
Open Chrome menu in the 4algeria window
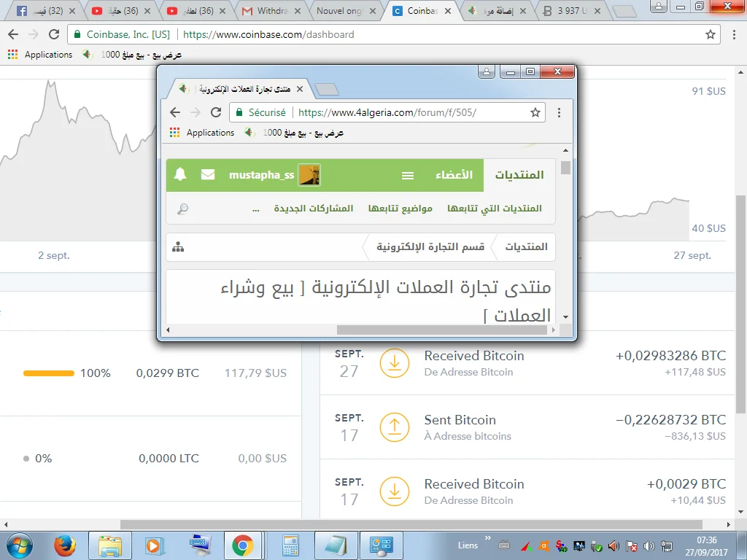(x=559, y=112)
